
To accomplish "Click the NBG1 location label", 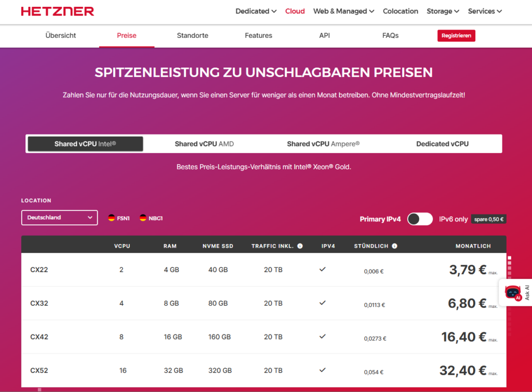I will [156, 219].
